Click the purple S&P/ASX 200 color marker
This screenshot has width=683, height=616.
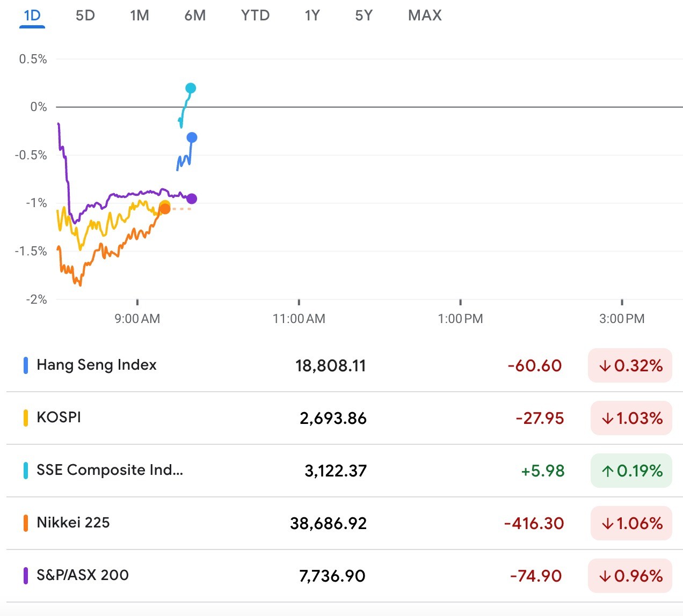(x=25, y=576)
